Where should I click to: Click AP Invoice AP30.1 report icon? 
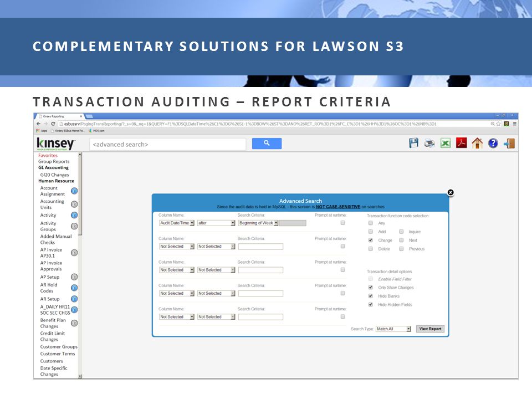[74, 253]
